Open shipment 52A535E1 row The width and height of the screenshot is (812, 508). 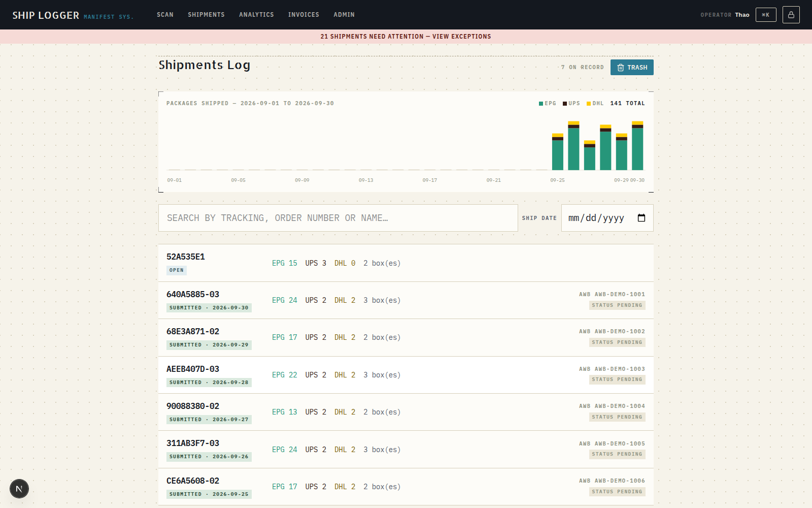click(x=406, y=263)
